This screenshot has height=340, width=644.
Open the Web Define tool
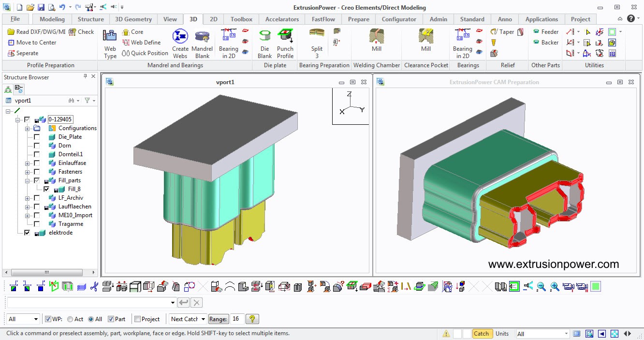[141, 43]
